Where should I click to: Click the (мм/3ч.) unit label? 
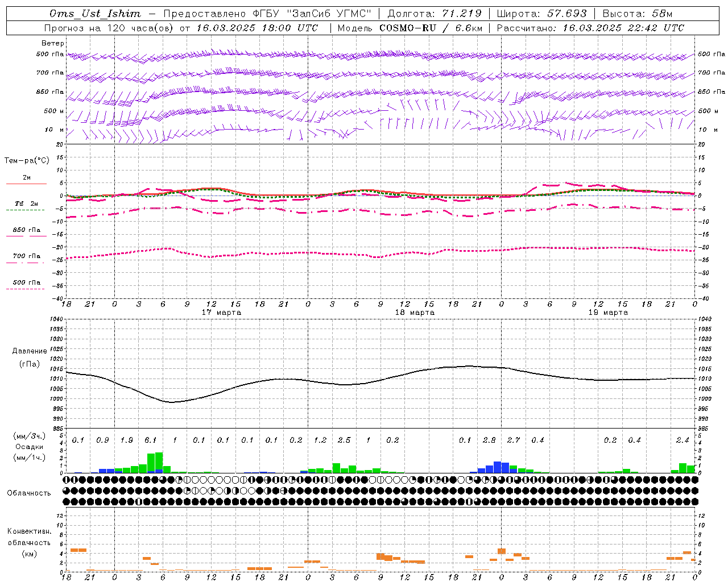29,436
